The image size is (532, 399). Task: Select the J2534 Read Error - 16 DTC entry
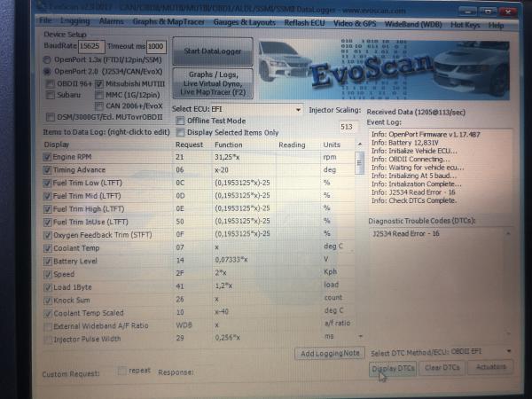tap(406, 234)
